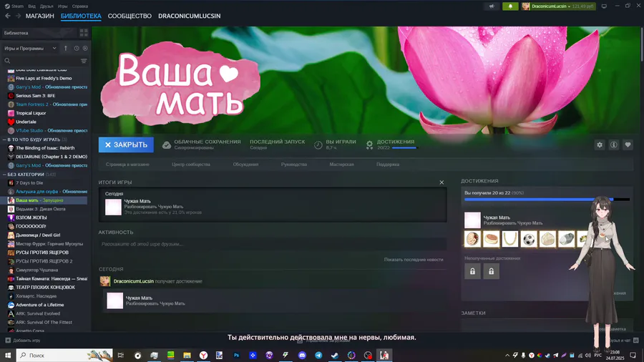Open the friends and chat icon
This screenshot has width=644, height=362.
click(636, 341)
